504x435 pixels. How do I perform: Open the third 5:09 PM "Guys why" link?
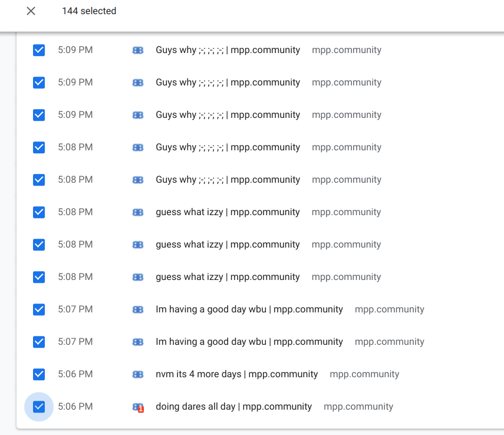pos(228,115)
